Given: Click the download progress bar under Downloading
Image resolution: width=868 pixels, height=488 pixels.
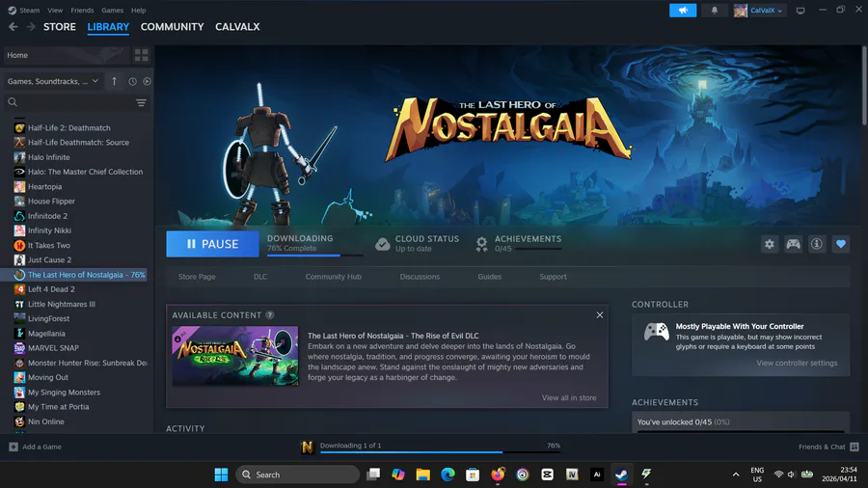Looking at the screenshot, I should click(315, 255).
